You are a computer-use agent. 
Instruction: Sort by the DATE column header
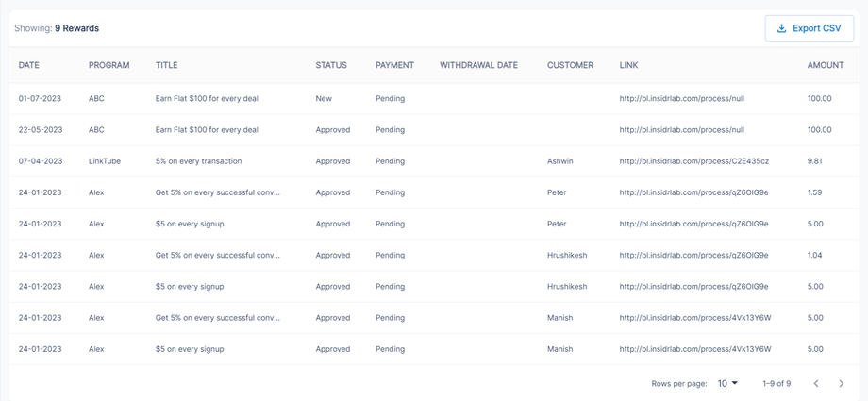point(29,65)
